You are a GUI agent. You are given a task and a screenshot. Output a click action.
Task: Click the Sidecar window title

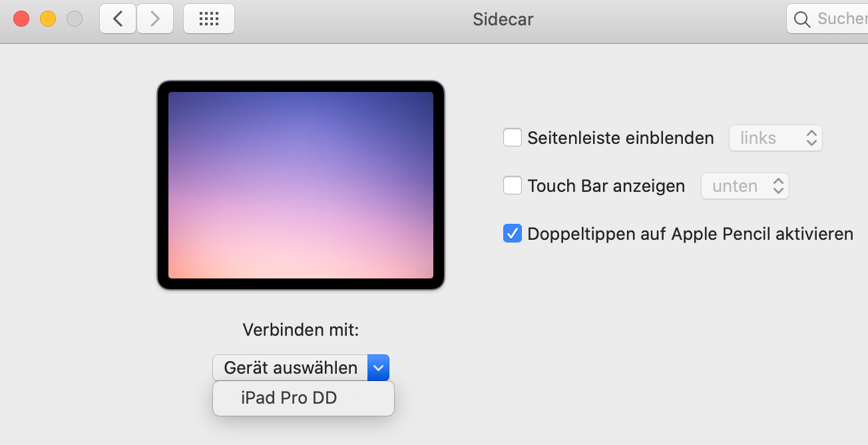[x=503, y=19]
